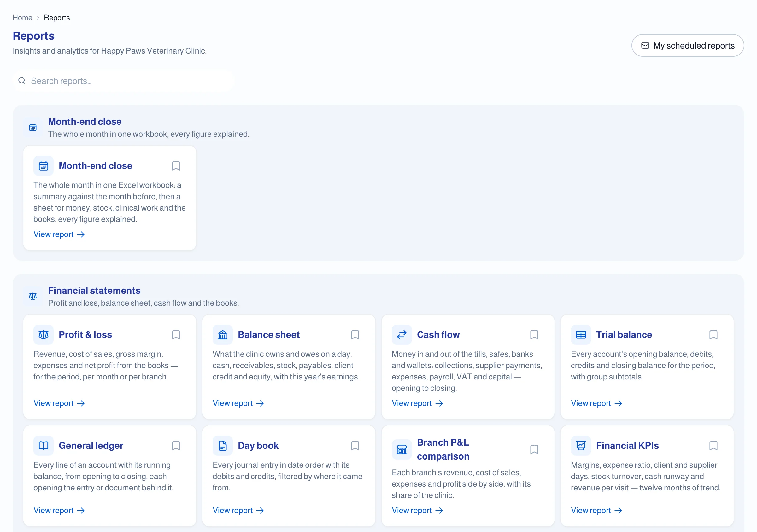Click the magnifier icon in search box
The image size is (757, 532).
(22, 81)
